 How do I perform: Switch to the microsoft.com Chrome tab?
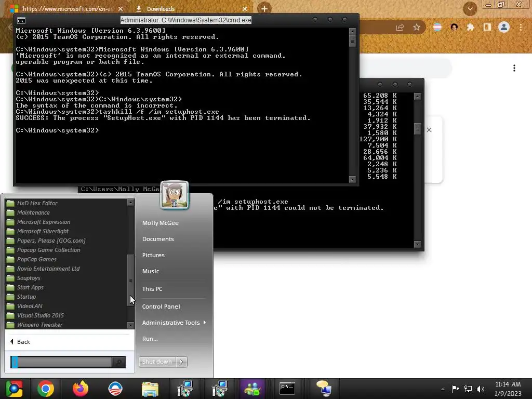point(68,9)
